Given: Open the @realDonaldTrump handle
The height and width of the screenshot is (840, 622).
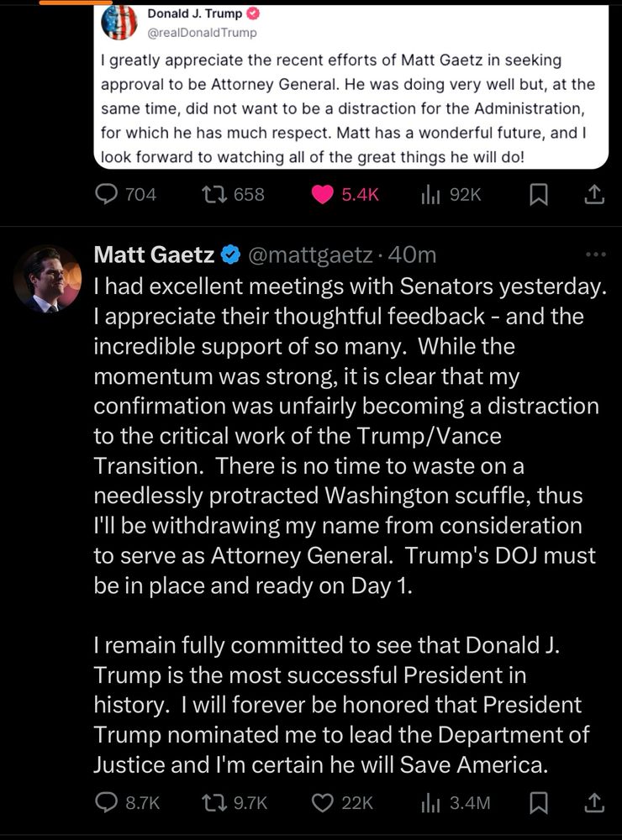Looking at the screenshot, I should pyautogui.click(x=202, y=33).
